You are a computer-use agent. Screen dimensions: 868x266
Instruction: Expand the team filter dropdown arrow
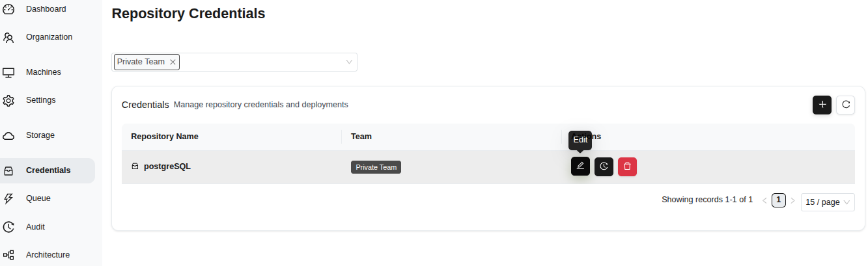tap(349, 62)
